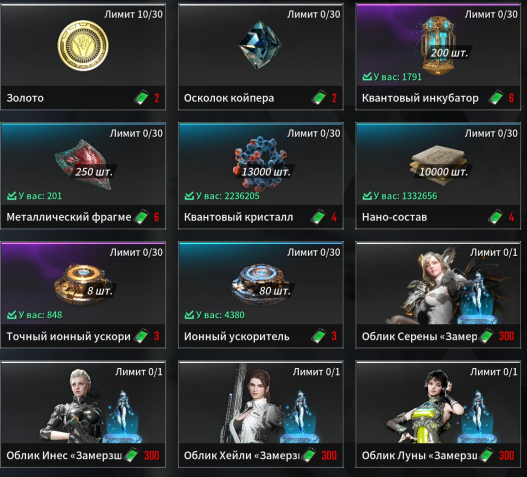The image size is (527, 477).
Task: Select the Квантовый кристалл molecule icon
Action: coord(260,163)
